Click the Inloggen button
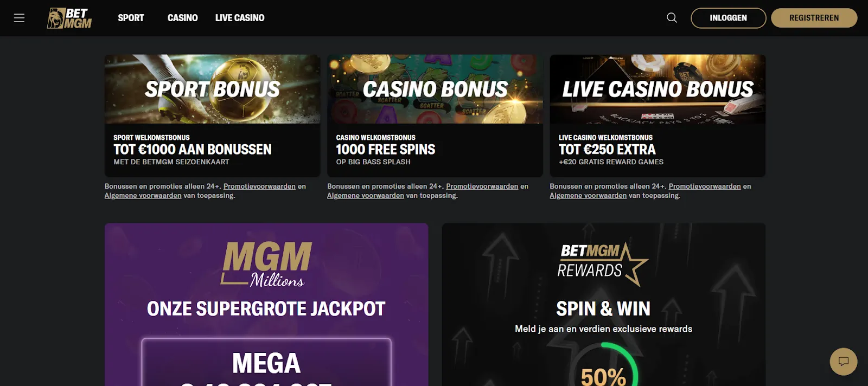Image resolution: width=868 pixels, height=386 pixels. [728, 18]
